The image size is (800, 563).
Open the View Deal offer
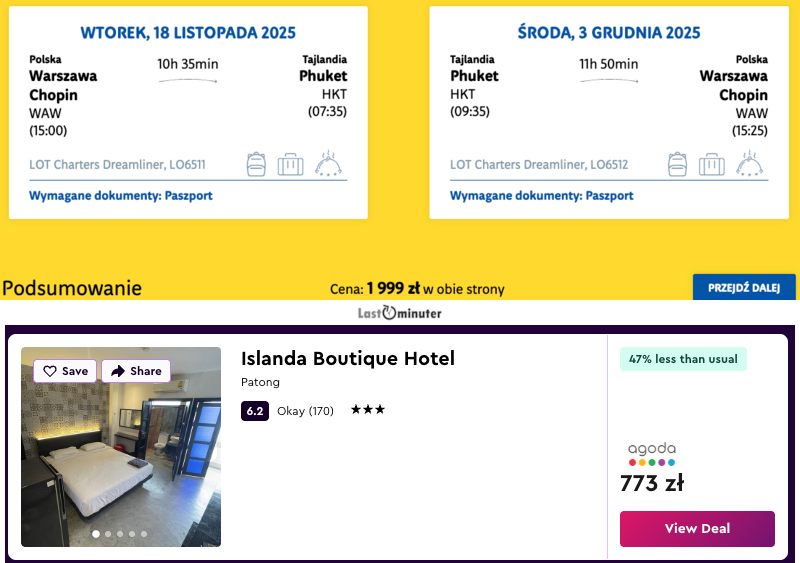(x=697, y=528)
